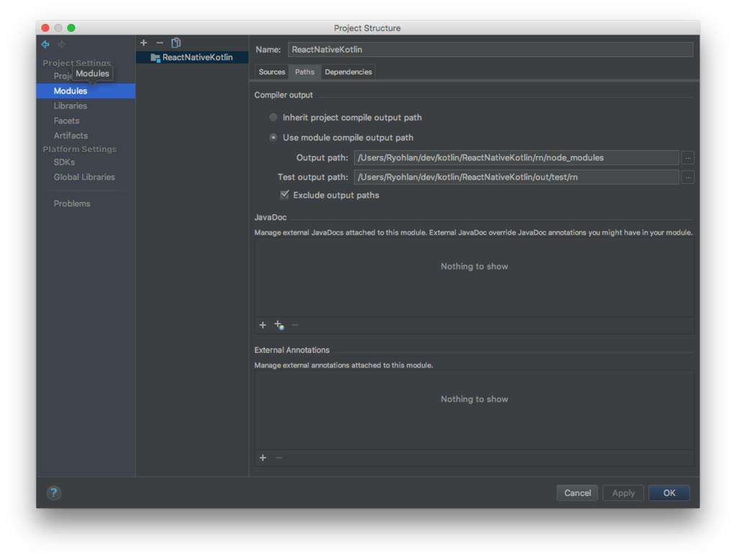Image resolution: width=736 pixels, height=560 pixels.
Task: Add JavaDoc path with plus icon
Action: (x=263, y=325)
